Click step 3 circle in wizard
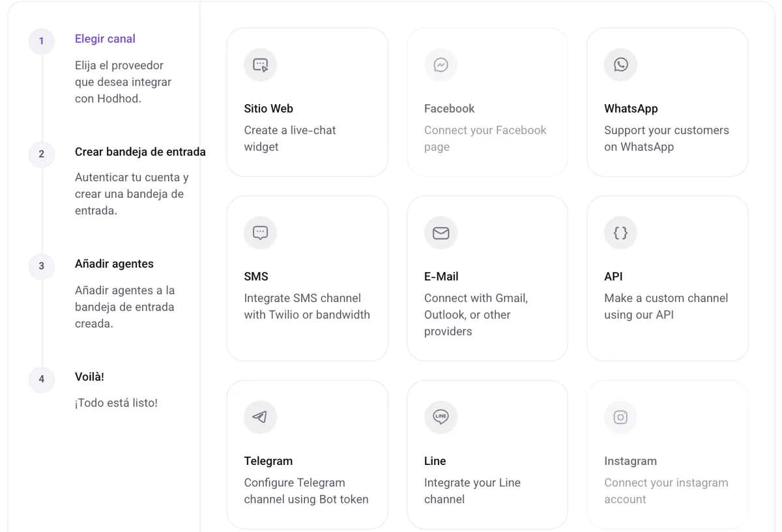 [42, 266]
